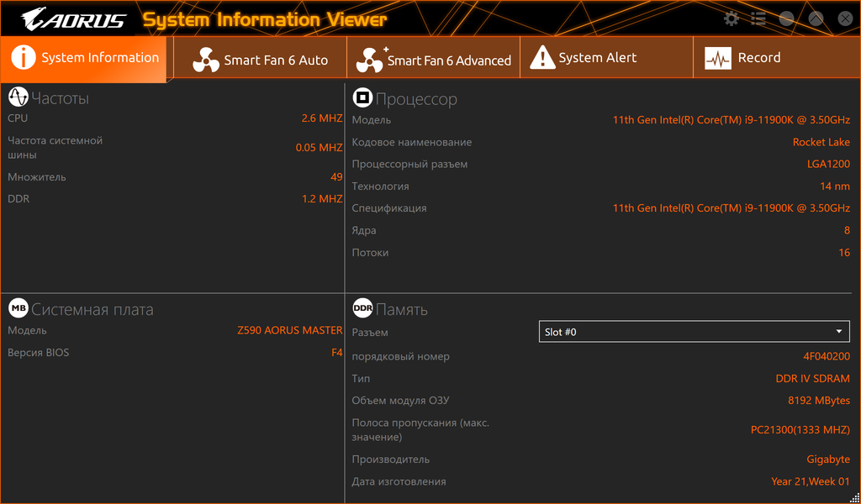Click the dropdown arrow of Разъем selector
The height and width of the screenshot is (504, 861).
pos(838,332)
